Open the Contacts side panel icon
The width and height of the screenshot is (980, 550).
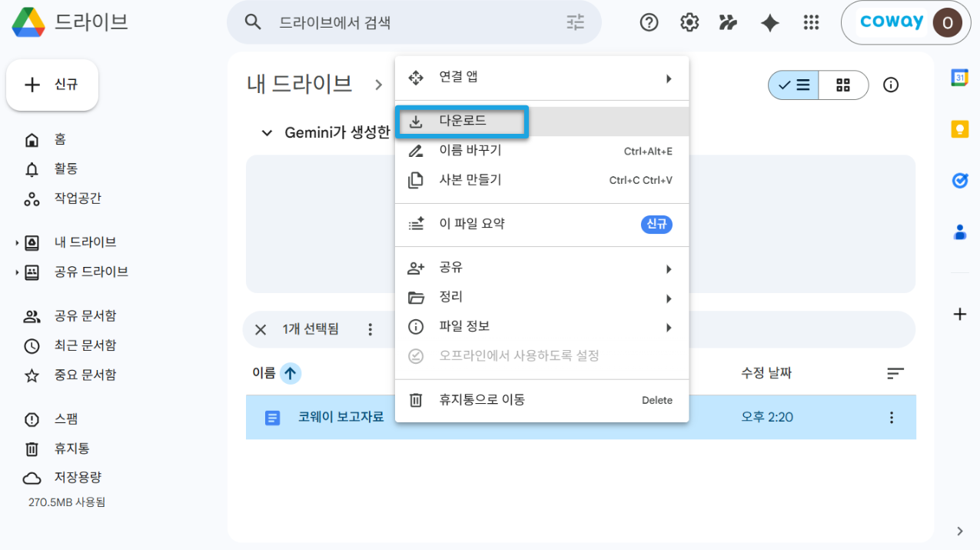click(959, 232)
